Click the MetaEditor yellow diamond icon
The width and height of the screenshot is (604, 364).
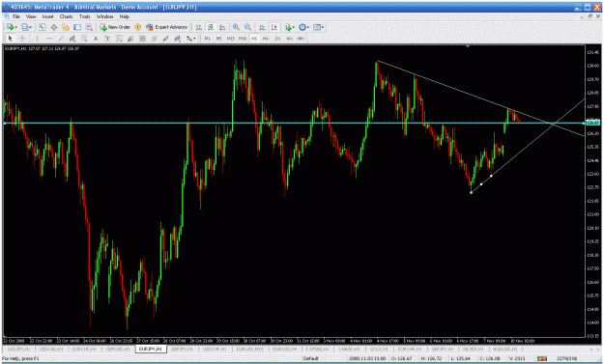137,27
